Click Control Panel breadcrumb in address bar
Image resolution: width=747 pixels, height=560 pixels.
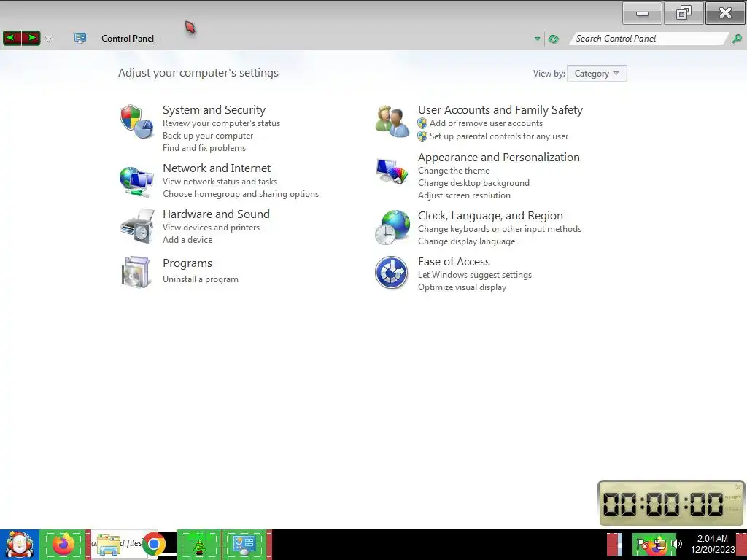[x=128, y=39]
